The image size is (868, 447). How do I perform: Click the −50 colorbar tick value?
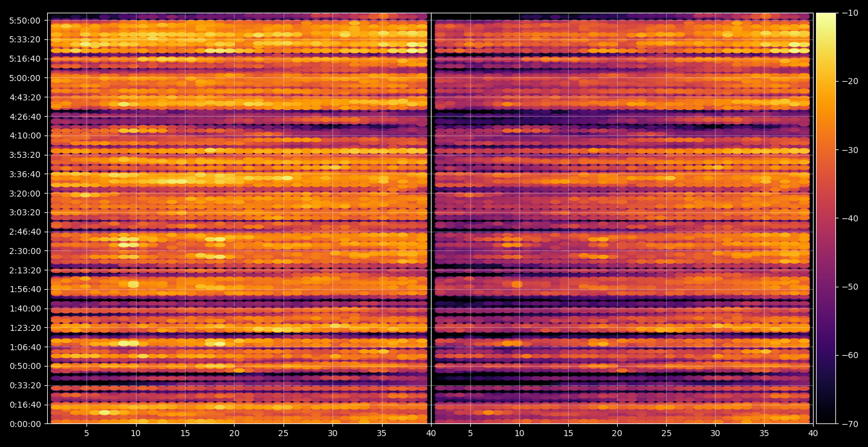click(x=849, y=287)
